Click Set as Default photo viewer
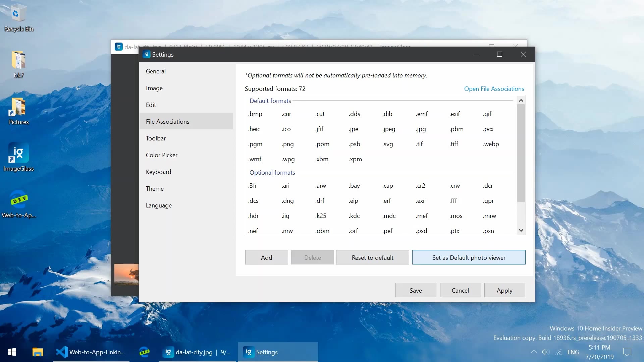 click(x=469, y=257)
